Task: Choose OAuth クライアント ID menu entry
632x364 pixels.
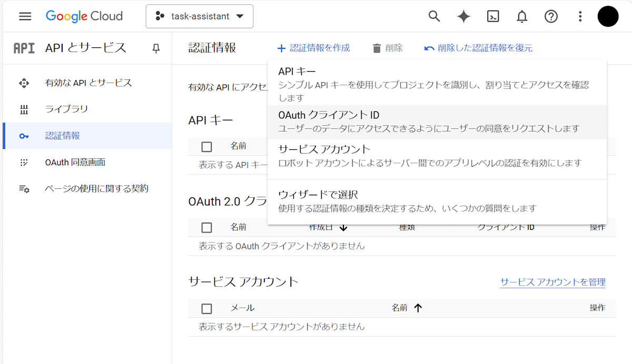Action: click(437, 122)
